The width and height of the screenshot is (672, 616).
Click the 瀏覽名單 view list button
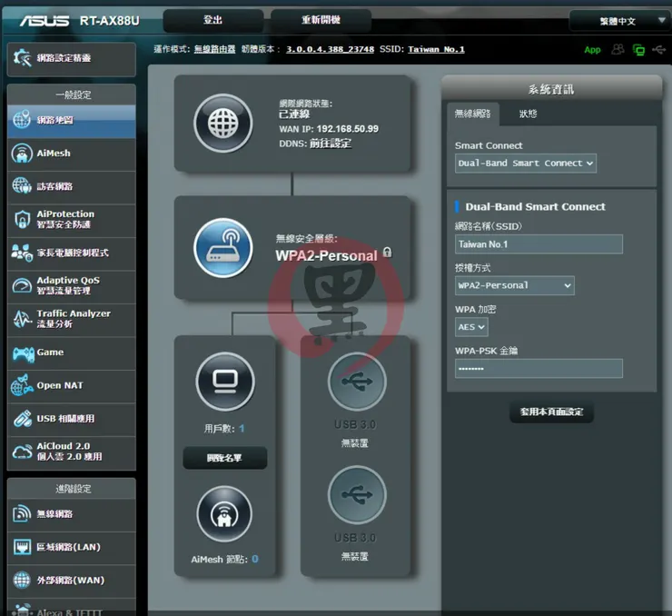(224, 458)
